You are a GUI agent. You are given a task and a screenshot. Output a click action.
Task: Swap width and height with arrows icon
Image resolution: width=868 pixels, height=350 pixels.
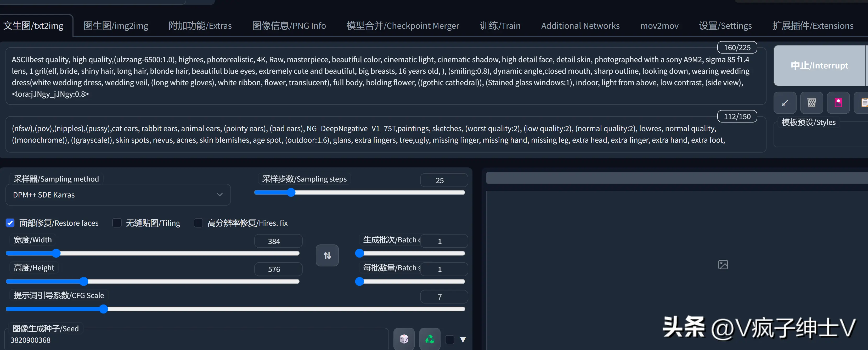327,255
